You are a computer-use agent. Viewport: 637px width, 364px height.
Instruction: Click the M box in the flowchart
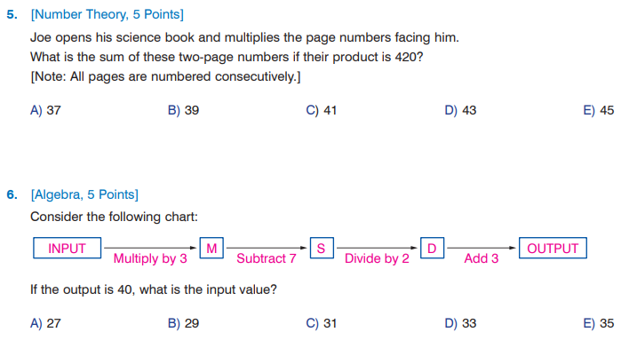(x=211, y=249)
